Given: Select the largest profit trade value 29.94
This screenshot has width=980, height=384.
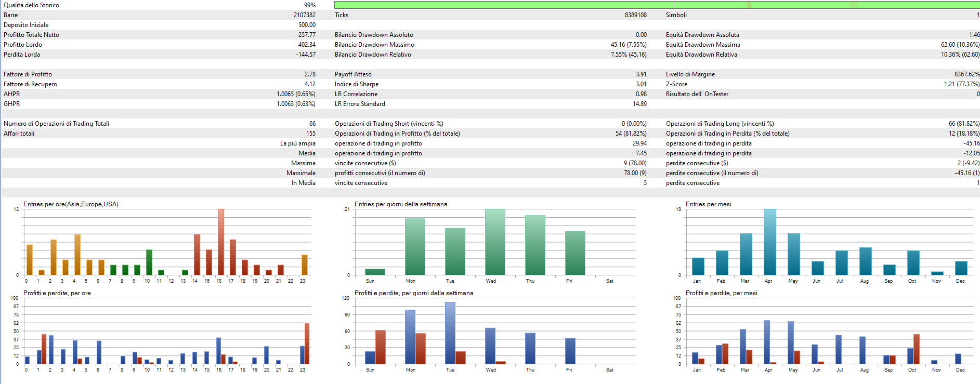Looking at the screenshot, I should click(x=640, y=143).
